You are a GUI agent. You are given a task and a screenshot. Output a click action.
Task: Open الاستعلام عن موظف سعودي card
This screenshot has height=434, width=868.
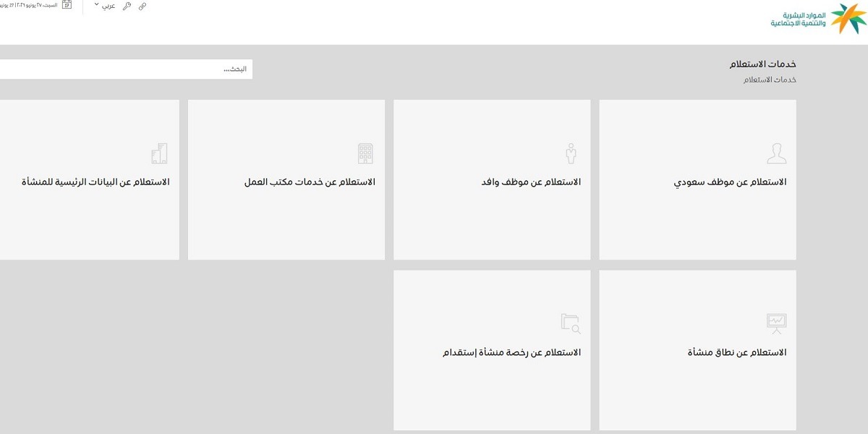tap(698, 179)
